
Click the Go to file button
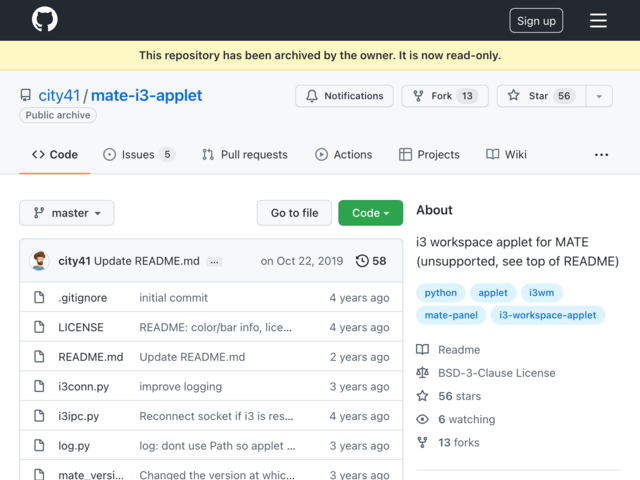coord(294,213)
